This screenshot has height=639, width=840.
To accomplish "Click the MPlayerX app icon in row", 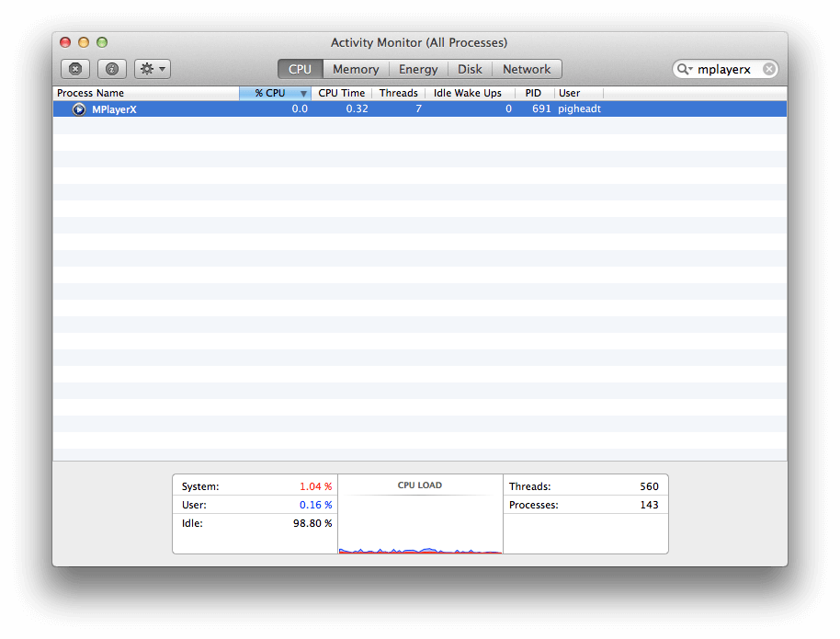I will click(79, 109).
